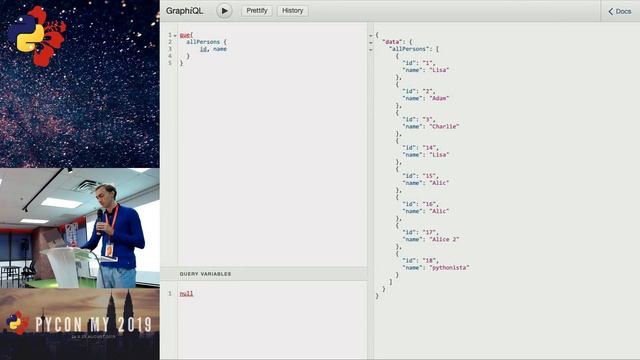Click the null text in query variables editor
This screenshot has width=640, height=360.
[186, 293]
